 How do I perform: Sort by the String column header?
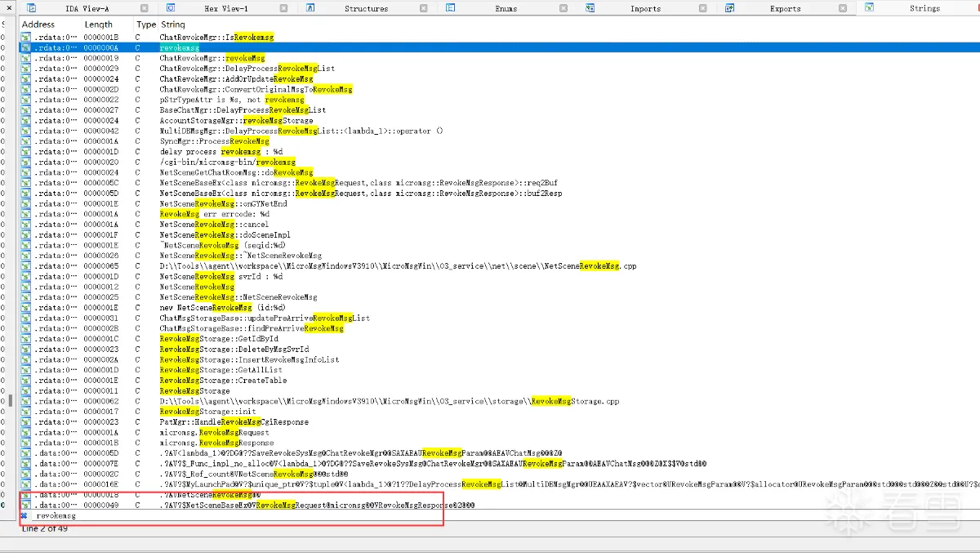pyautogui.click(x=173, y=25)
